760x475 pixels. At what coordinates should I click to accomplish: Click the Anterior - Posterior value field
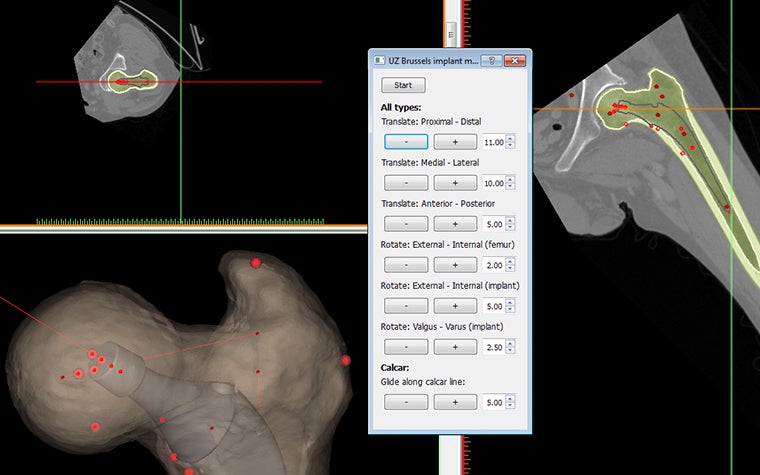494,224
